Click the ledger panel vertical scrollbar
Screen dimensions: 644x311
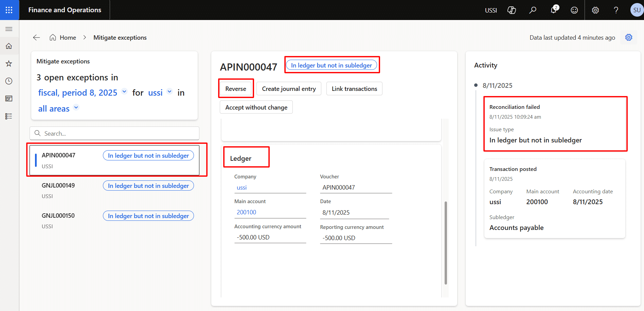tap(446, 242)
